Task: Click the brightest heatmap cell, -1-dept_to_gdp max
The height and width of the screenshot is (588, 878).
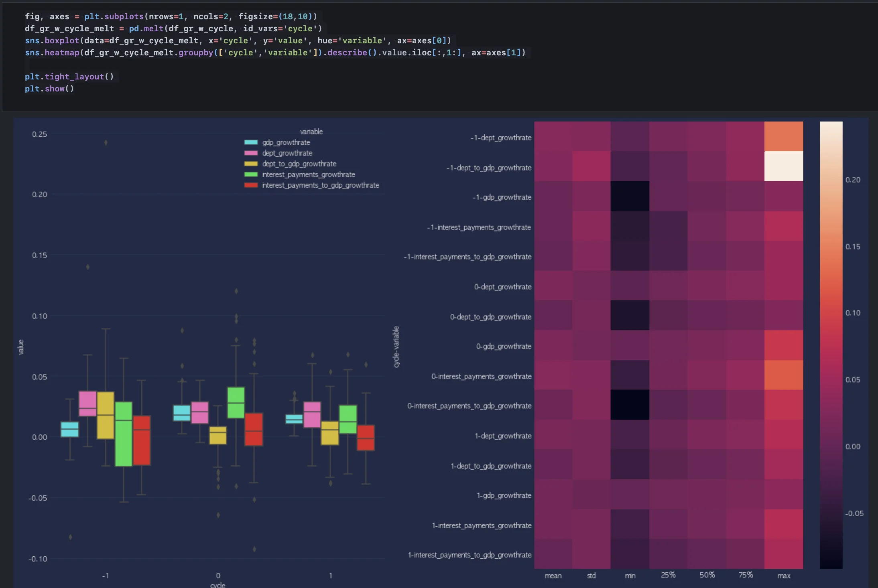Action: click(783, 166)
